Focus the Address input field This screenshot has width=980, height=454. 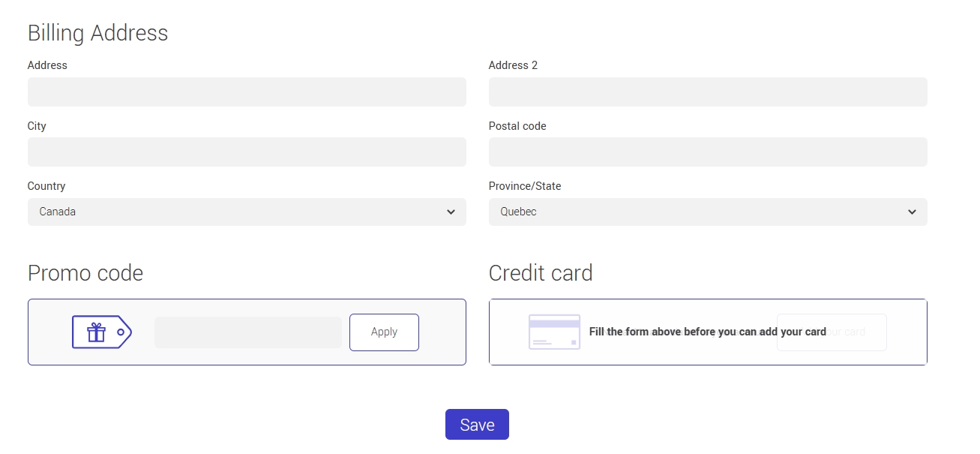coord(247,92)
